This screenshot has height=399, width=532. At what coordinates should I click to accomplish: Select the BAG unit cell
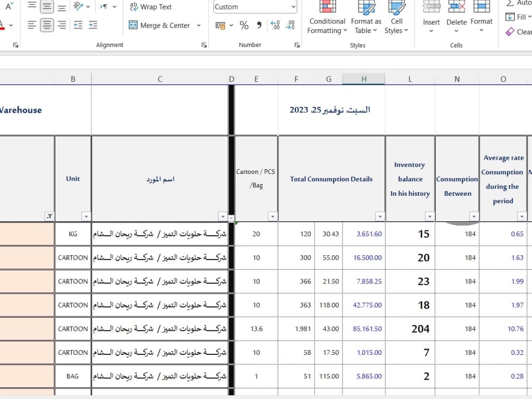73,376
